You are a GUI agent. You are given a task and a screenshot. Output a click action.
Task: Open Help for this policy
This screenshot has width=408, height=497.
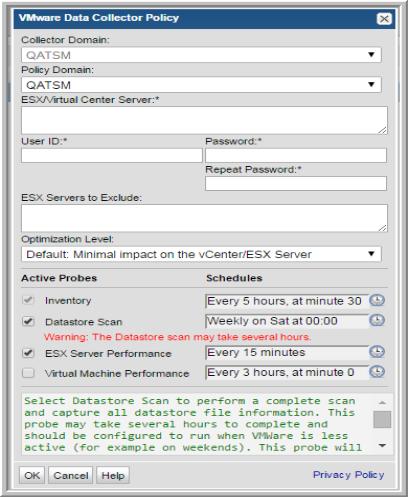pos(113,475)
